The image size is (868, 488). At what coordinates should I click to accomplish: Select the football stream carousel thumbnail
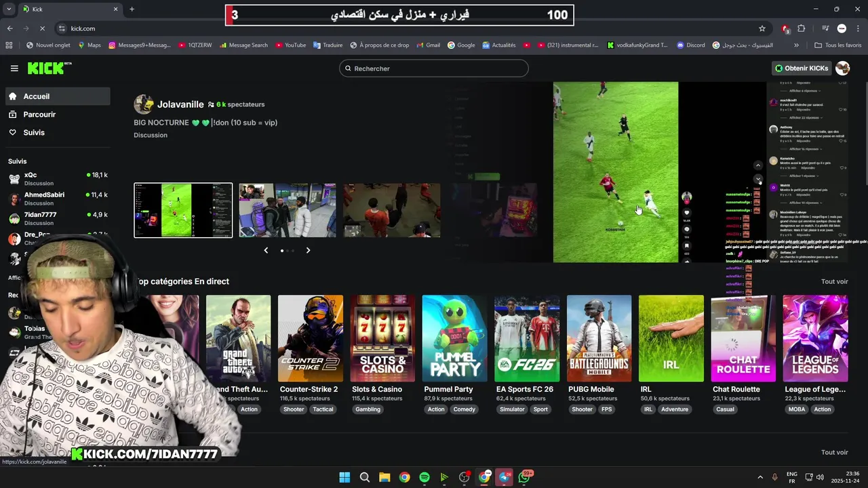(183, 210)
